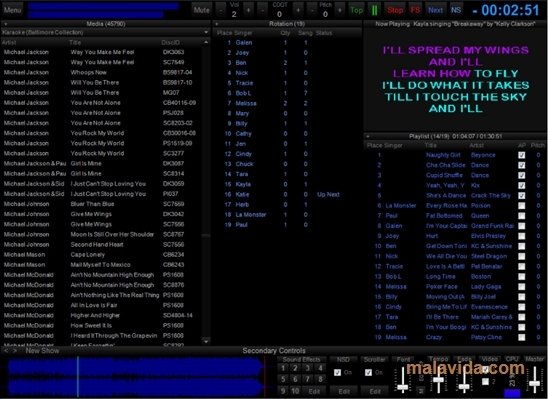
Task: Check AP checkbox for Fat Bottomed by Queen
Action: click(521, 216)
